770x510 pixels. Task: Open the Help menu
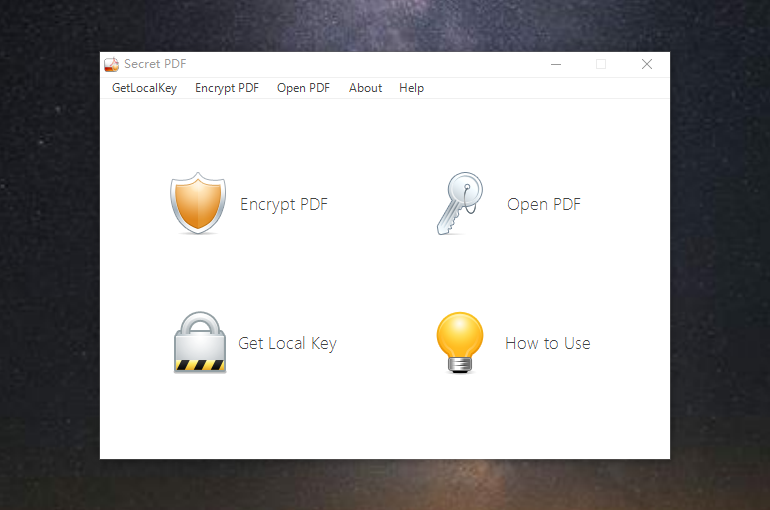coord(411,88)
